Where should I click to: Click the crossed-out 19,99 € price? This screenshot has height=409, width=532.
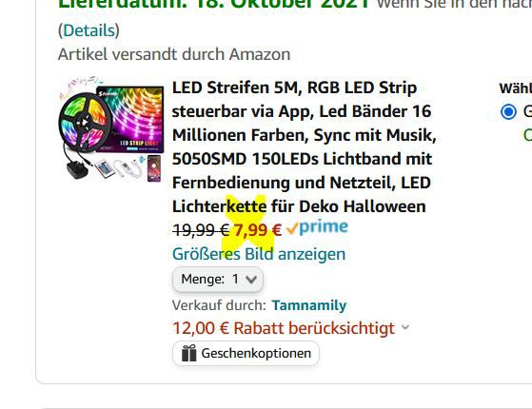(x=201, y=230)
